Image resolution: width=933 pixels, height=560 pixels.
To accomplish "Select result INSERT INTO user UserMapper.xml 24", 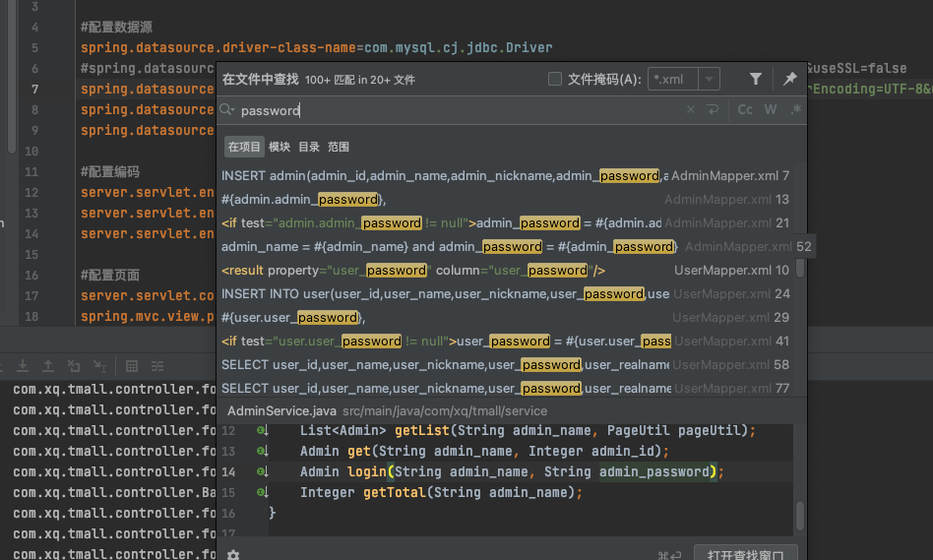I will click(506, 293).
